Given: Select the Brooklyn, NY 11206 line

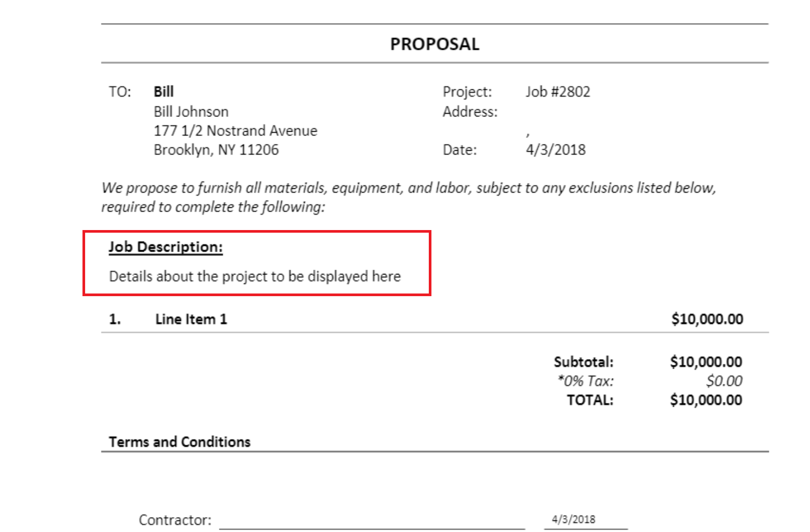Looking at the screenshot, I should (x=216, y=150).
